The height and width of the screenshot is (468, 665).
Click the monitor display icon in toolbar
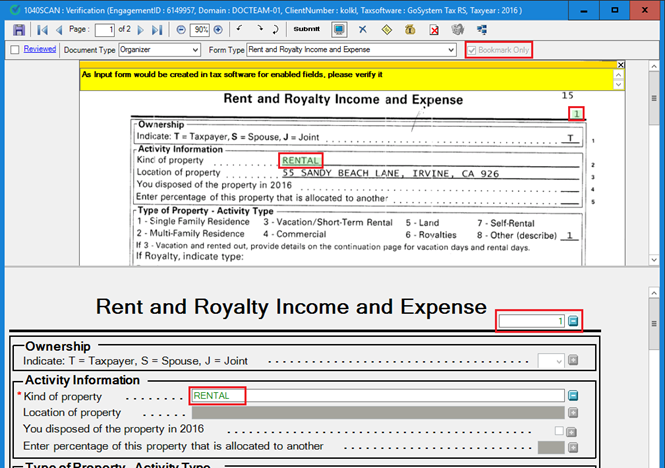pos(339,30)
